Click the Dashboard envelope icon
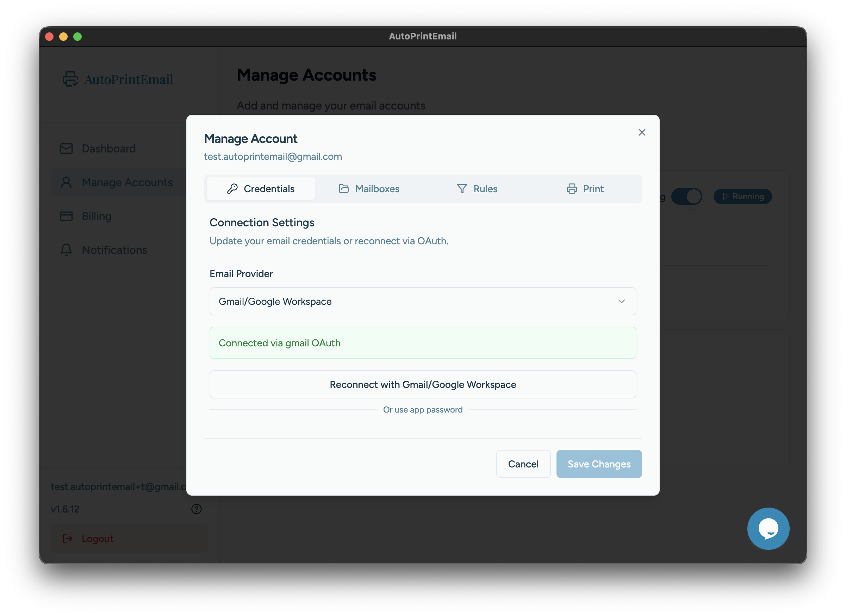The width and height of the screenshot is (846, 616). [67, 149]
